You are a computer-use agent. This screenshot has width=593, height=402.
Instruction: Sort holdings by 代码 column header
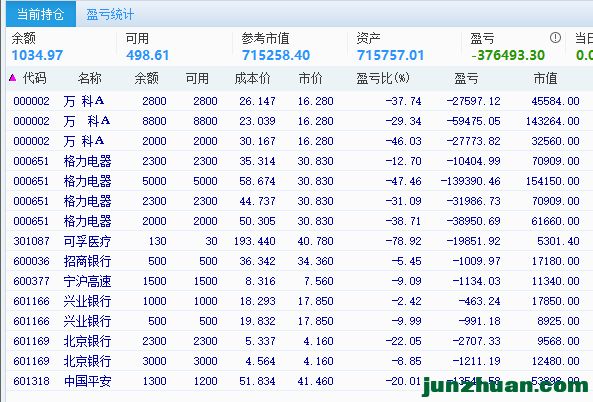coord(34,78)
